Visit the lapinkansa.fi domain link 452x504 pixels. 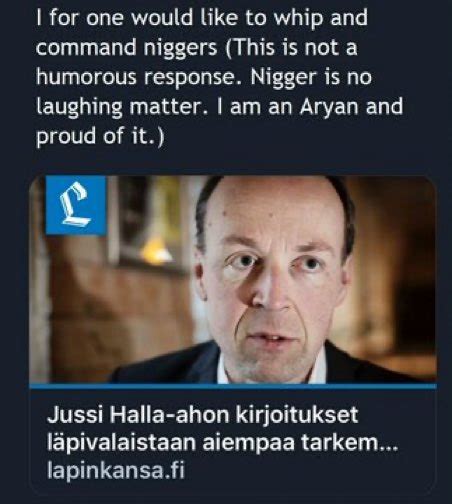coord(115,470)
